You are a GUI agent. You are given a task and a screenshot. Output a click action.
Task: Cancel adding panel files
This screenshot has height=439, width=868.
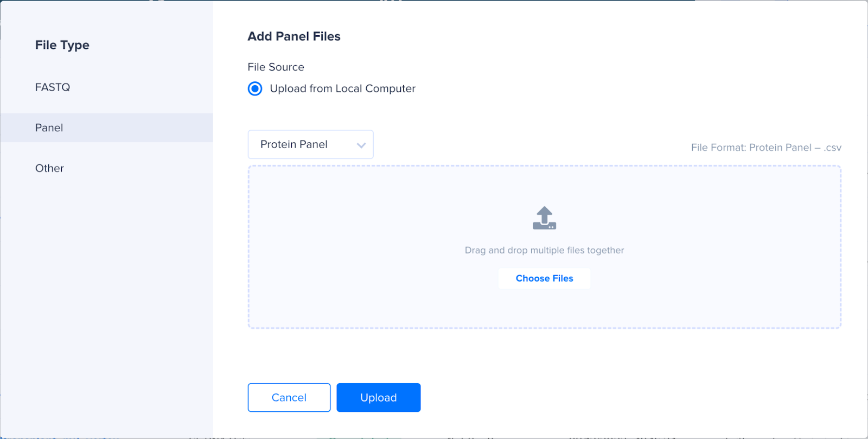[289, 398]
